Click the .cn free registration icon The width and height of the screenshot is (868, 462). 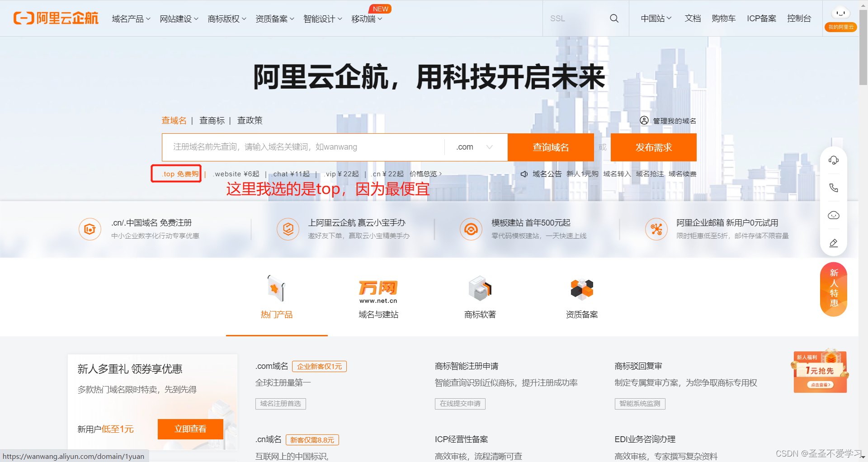click(x=90, y=229)
